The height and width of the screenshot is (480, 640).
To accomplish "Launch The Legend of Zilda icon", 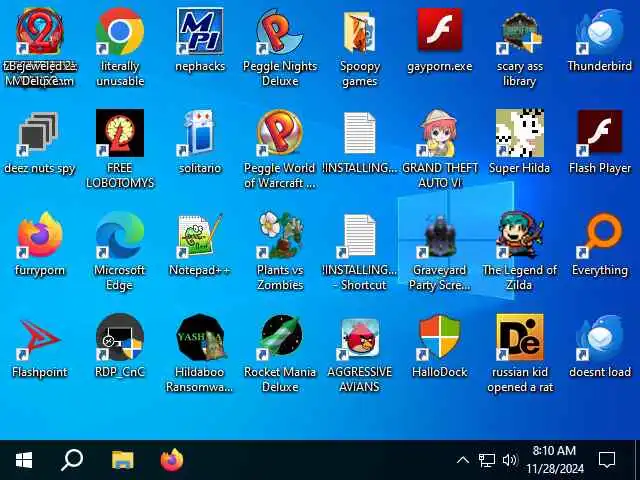I will point(520,235).
